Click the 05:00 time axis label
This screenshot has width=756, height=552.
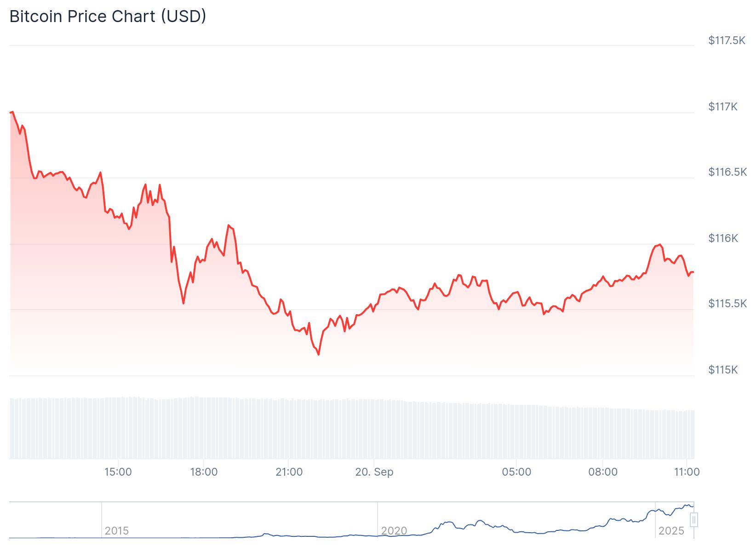click(516, 472)
